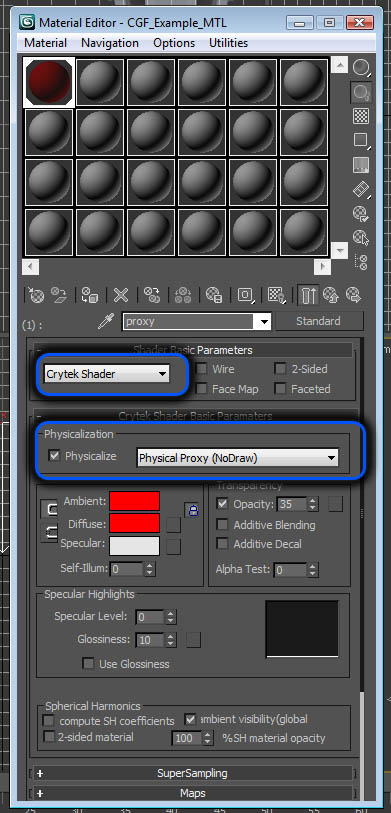Image resolution: width=391 pixels, height=813 pixels.
Task: Click the ambient-diffuse color lock icon
Action: pyautogui.click(x=192, y=510)
